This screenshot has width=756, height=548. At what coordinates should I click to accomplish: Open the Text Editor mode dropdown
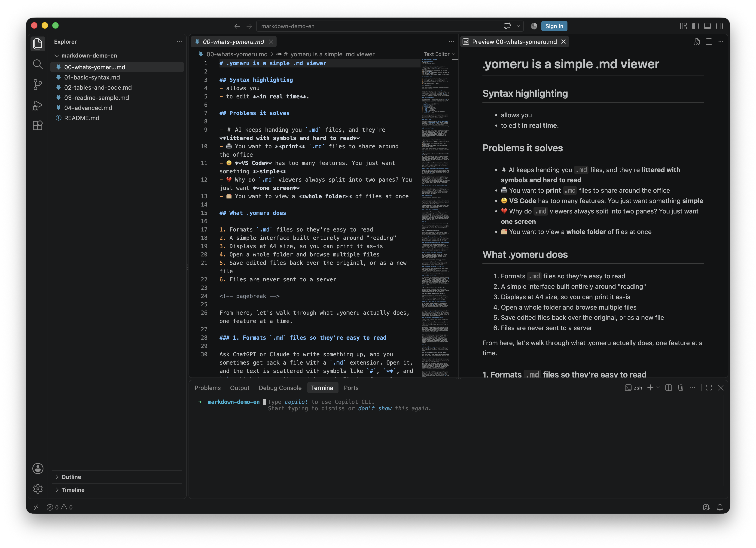(439, 54)
